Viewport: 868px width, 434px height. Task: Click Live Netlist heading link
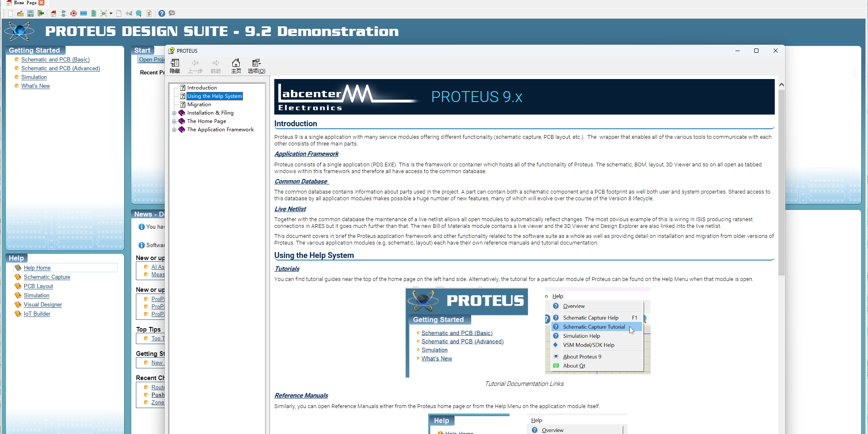[x=290, y=209]
